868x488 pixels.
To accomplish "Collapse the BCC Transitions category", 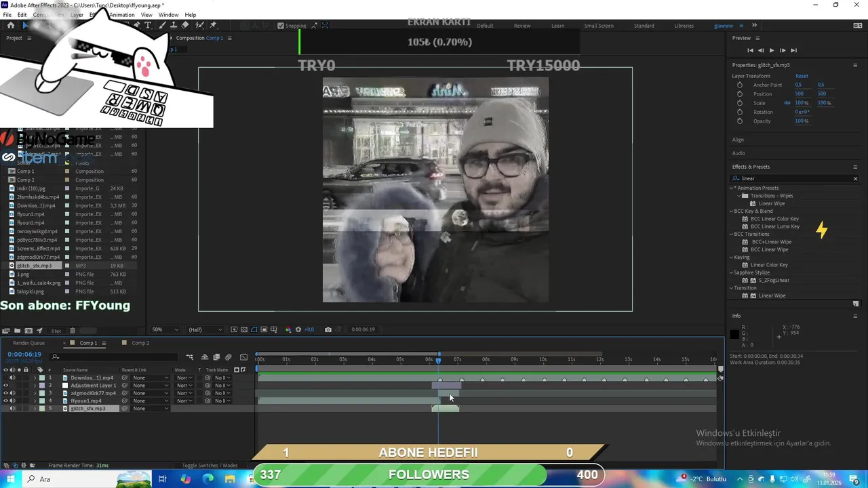I will click(x=732, y=234).
